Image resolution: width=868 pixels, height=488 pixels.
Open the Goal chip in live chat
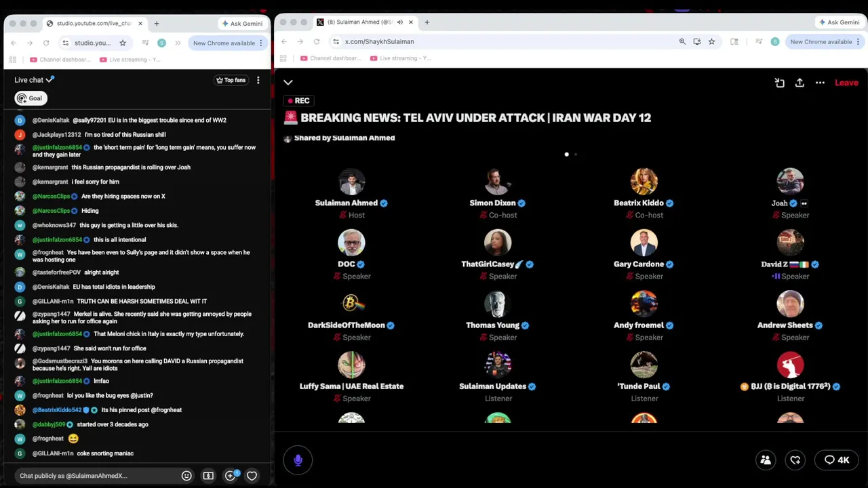31,98
